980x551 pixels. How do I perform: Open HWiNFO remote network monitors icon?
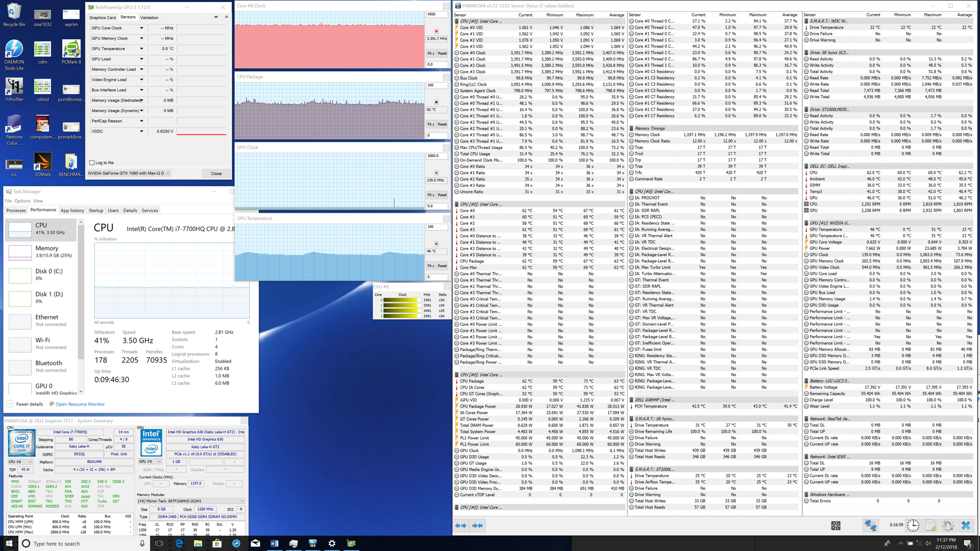(870, 525)
